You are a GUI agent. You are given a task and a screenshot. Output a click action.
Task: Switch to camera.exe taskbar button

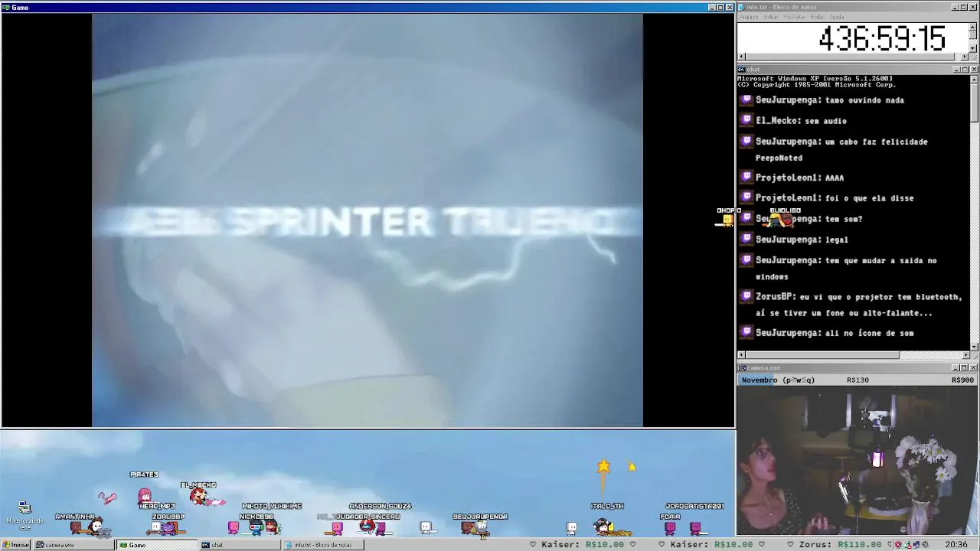click(73, 545)
